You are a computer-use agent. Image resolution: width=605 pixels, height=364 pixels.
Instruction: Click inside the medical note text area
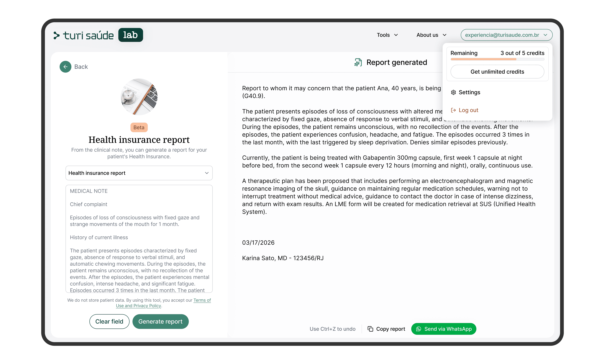(x=139, y=239)
